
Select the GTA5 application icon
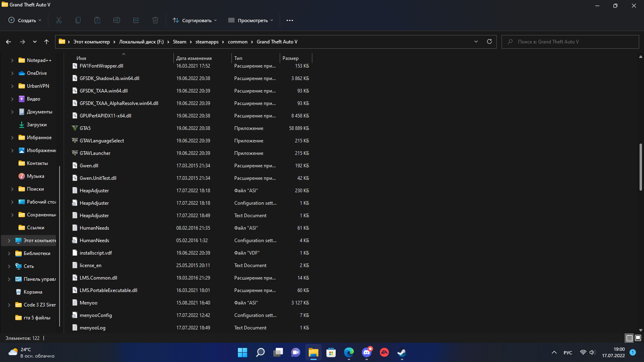coord(75,128)
